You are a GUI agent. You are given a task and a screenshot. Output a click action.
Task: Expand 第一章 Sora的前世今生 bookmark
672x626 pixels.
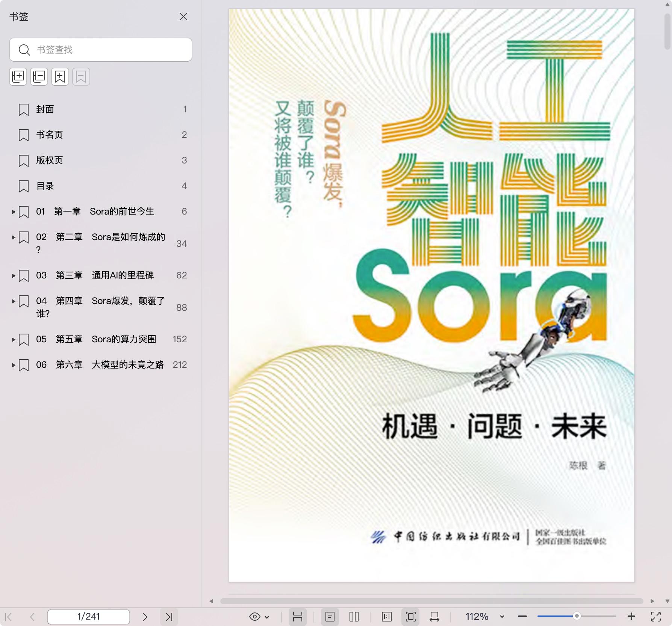(x=14, y=212)
